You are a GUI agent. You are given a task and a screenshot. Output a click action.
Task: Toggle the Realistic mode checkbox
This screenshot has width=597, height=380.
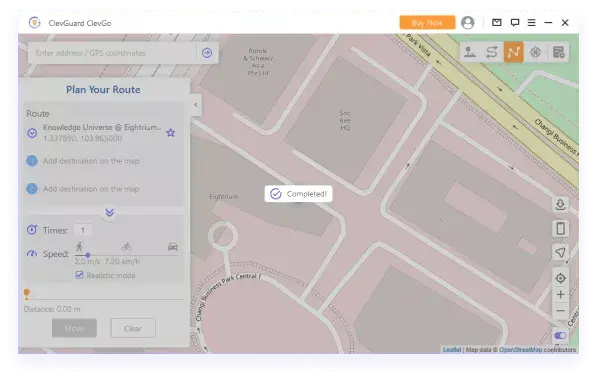[79, 275]
